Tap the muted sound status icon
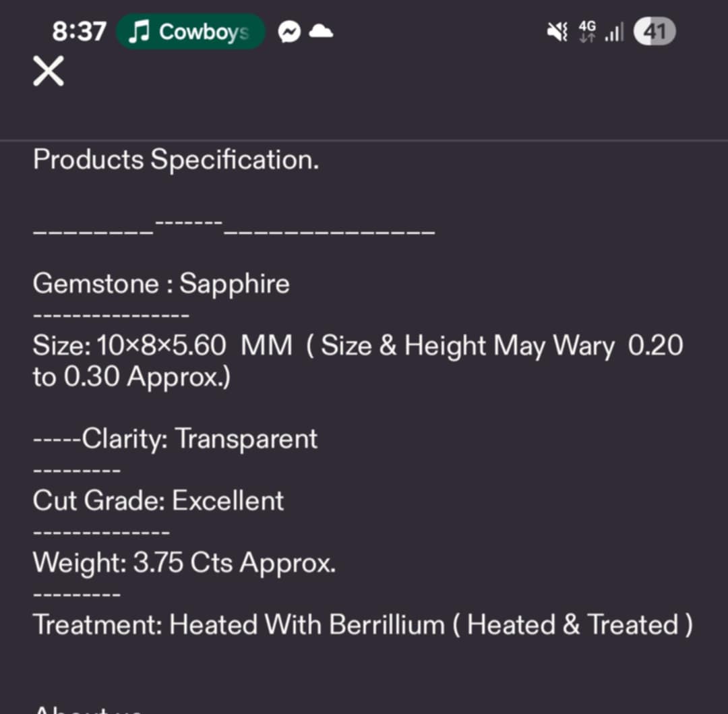Viewport: 728px width, 714px height. click(557, 32)
